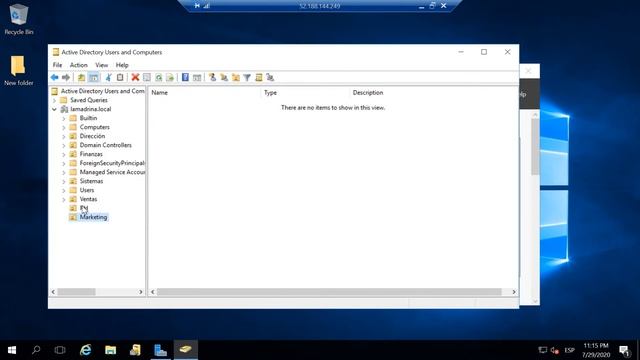Click the taskbar clock showing 11:15 PM
The image size is (640, 360).
pos(596,350)
